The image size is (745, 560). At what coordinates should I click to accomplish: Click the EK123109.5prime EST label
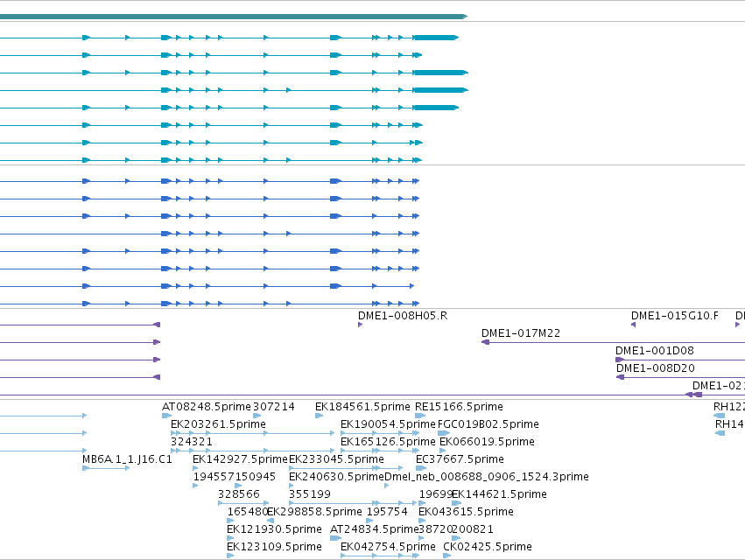pos(274,547)
